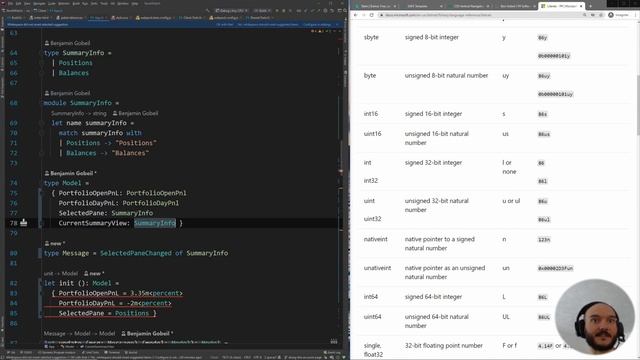Collapse the fold marker at line 83 init record
This screenshot has width=640, height=360.
[x=40, y=293]
